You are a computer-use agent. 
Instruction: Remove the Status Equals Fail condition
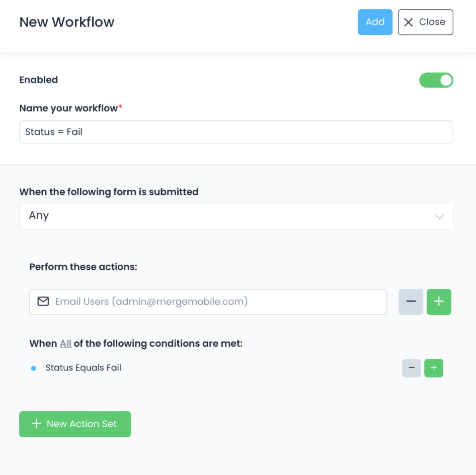(411, 368)
